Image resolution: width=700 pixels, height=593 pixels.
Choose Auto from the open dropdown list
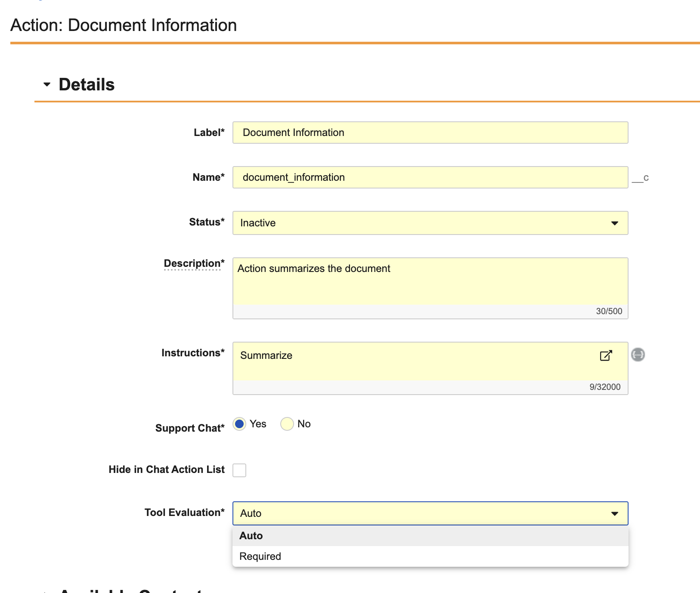tap(251, 536)
